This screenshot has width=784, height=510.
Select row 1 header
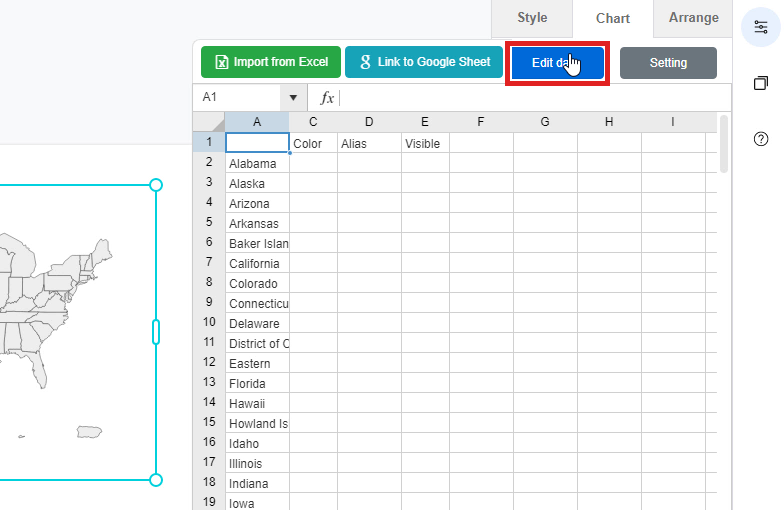209,142
